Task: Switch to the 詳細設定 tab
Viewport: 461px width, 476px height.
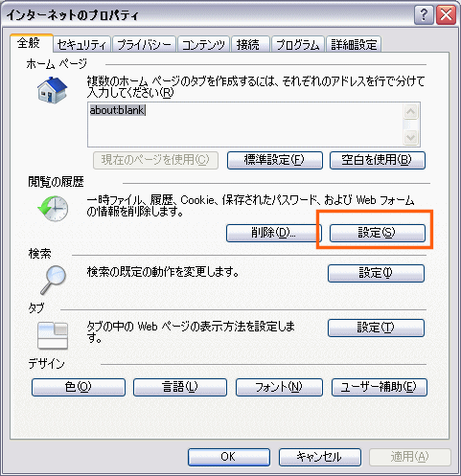Action: point(354,45)
